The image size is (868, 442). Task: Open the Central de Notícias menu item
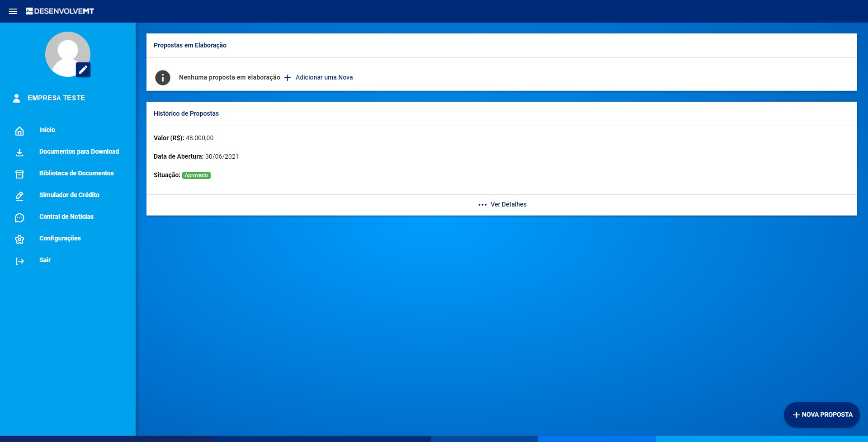point(66,216)
